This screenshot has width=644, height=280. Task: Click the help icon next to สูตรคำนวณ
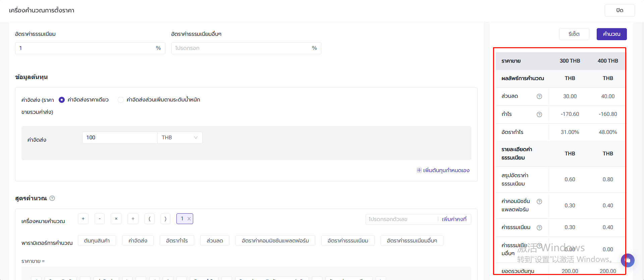(52, 198)
